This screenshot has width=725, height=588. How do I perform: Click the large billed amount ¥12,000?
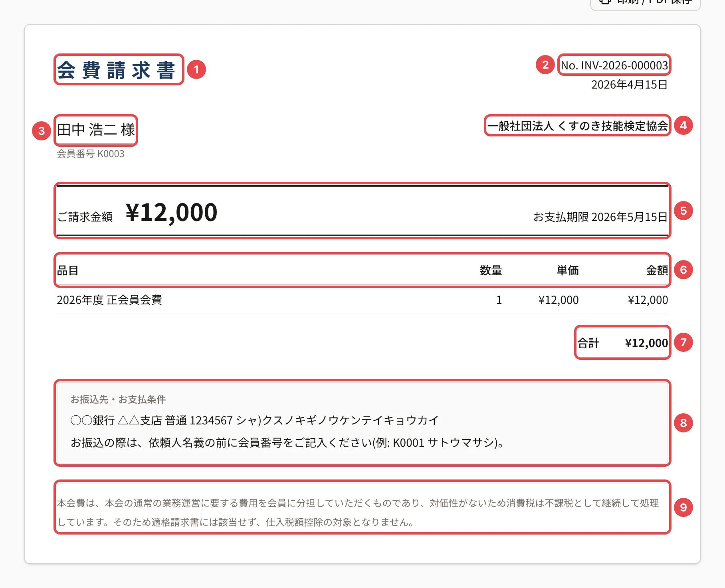coord(171,212)
